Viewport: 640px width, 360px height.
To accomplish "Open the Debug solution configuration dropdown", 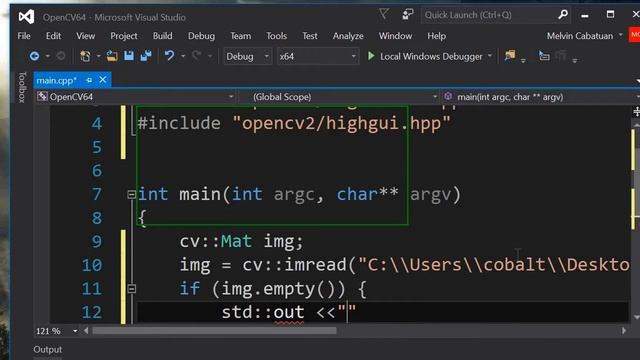I will point(247,56).
